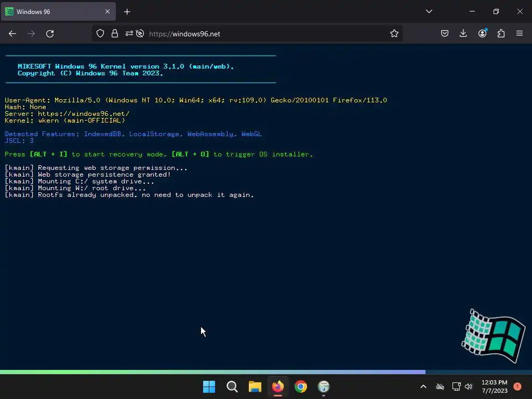532x399 pixels.
Task: Click "Requesting web storage permission..." line
Action: tap(96, 168)
